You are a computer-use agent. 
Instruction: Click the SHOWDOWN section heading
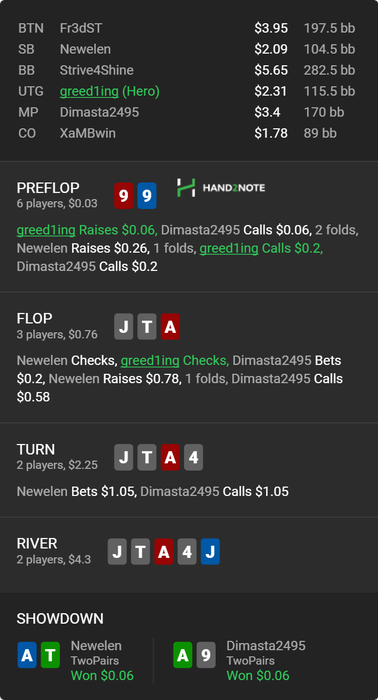pyautogui.click(x=60, y=619)
